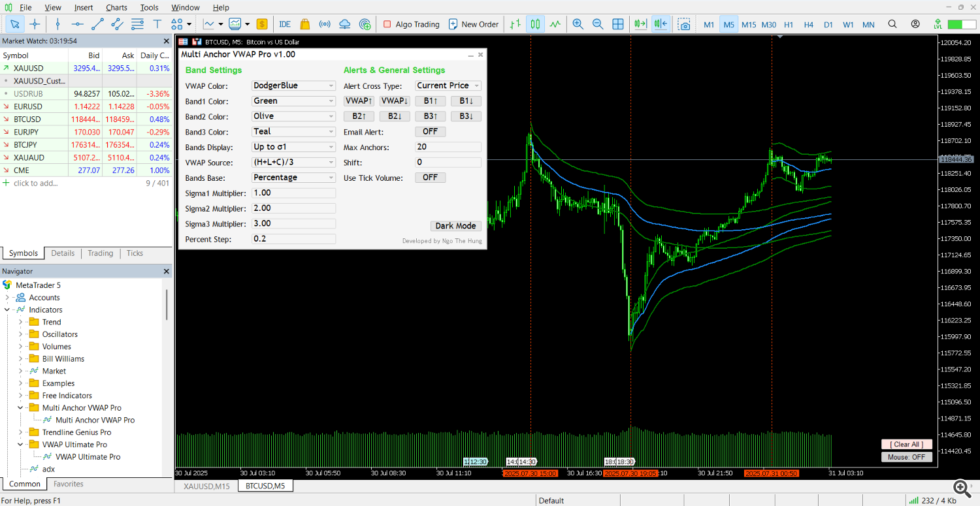Open the Bands Display dropdown
The height and width of the screenshot is (506, 980).
pos(293,147)
